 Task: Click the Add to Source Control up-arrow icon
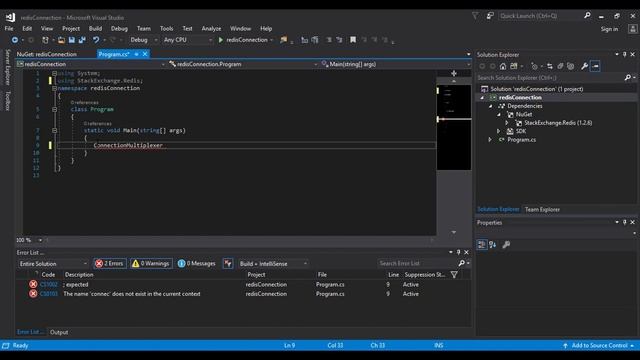pos(565,346)
